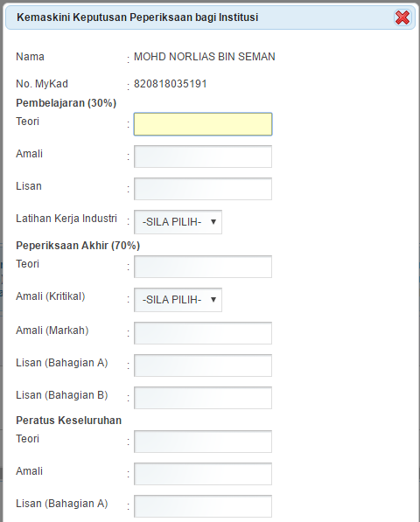Focus the Pembelajaran Teori input field
Image resolution: width=420 pixels, height=522 pixels.
(x=203, y=124)
